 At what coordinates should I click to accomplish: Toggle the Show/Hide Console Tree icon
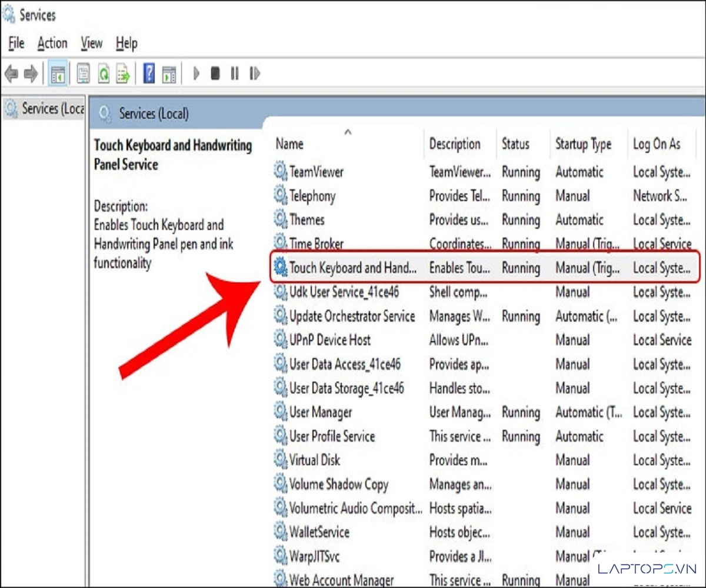(x=58, y=74)
